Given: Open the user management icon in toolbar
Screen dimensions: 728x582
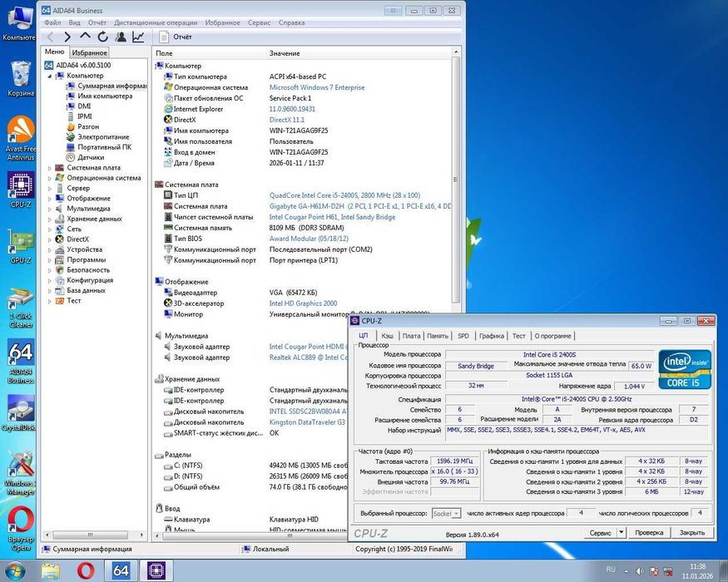Looking at the screenshot, I should point(121,37).
